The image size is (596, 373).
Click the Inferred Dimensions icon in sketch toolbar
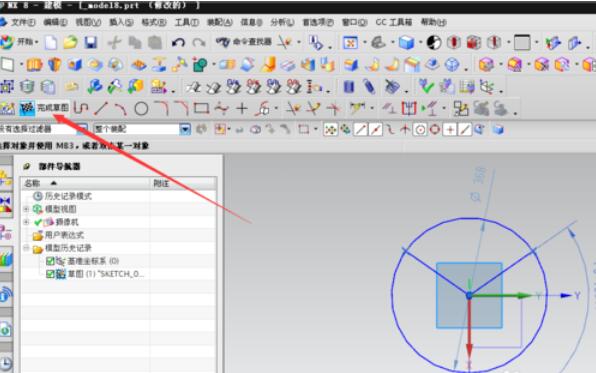pyautogui.click(x=357, y=109)
